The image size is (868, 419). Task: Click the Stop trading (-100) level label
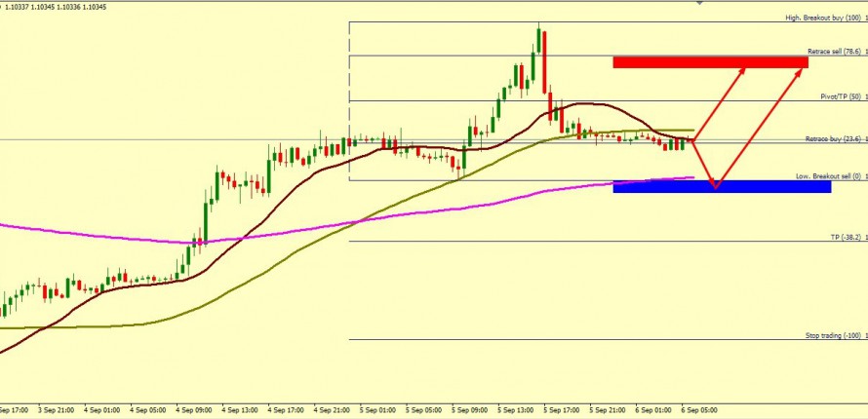832,336
